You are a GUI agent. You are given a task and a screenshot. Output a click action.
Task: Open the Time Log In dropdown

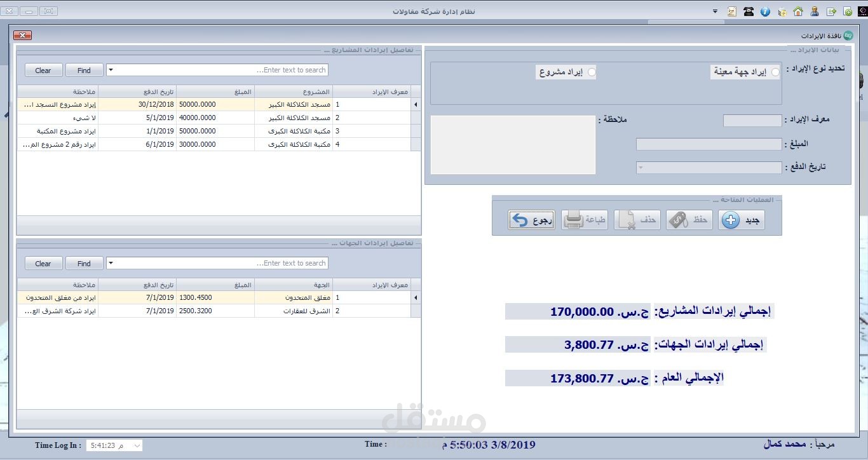click(x=137, y=446)
